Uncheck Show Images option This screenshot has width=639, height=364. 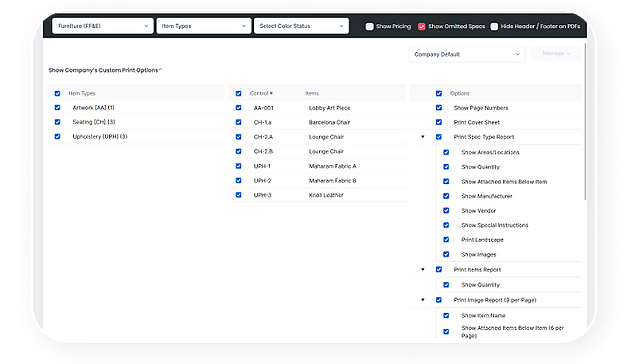tap(446, 254)
